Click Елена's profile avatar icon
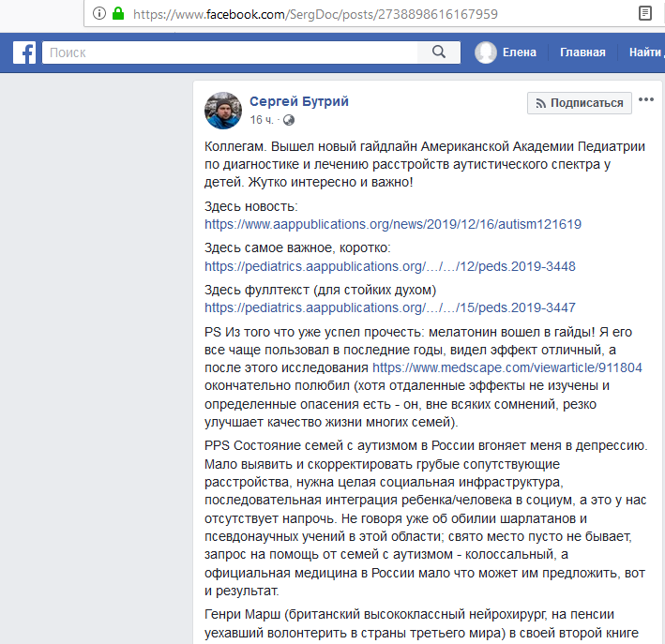665x644 pixels. [x=486, y=52]
